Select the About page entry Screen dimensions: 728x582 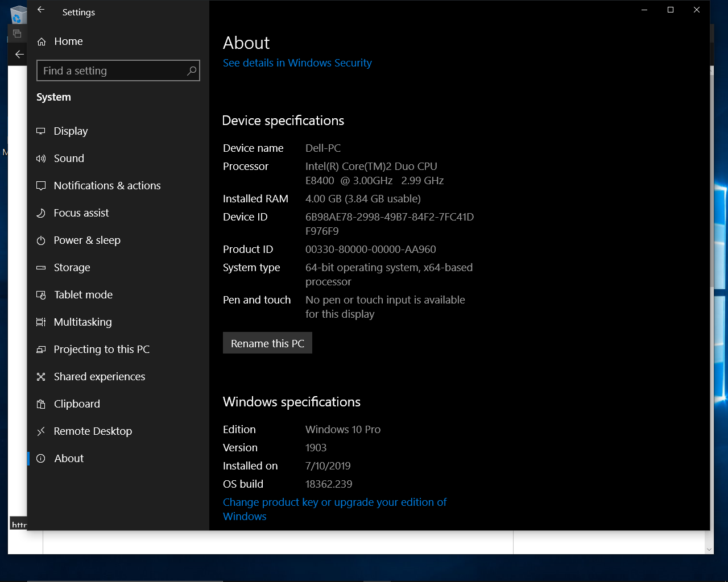(118, 459)
